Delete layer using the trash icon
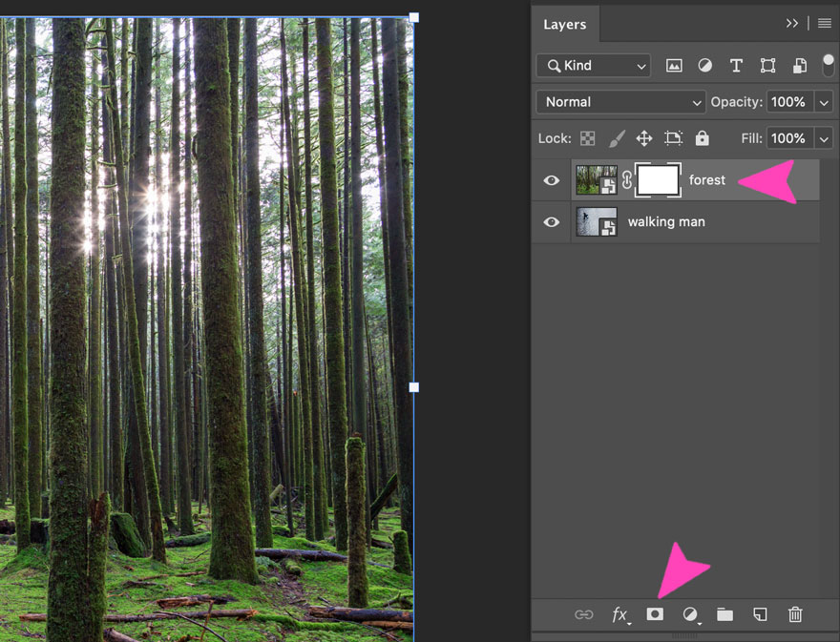840x642 pixels. coord(795,614)
